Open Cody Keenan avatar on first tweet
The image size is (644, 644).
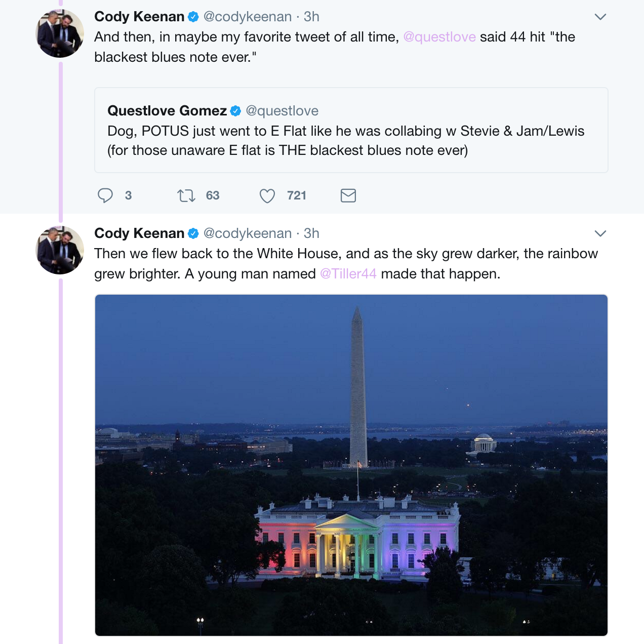tap(60, 33)
